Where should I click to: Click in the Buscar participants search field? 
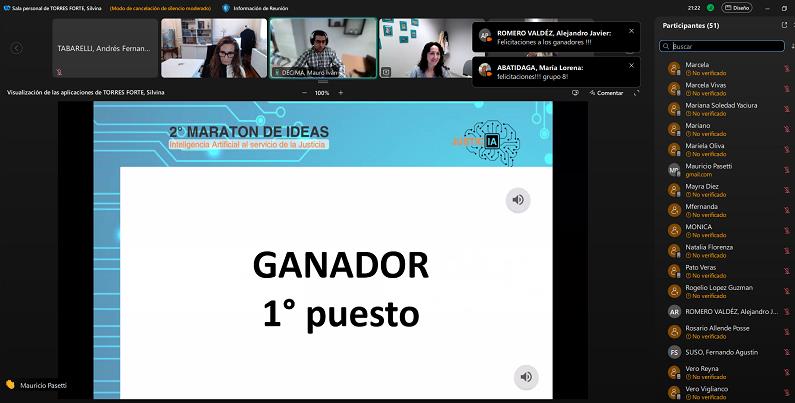pyautogui.click(x=725, y=46)
